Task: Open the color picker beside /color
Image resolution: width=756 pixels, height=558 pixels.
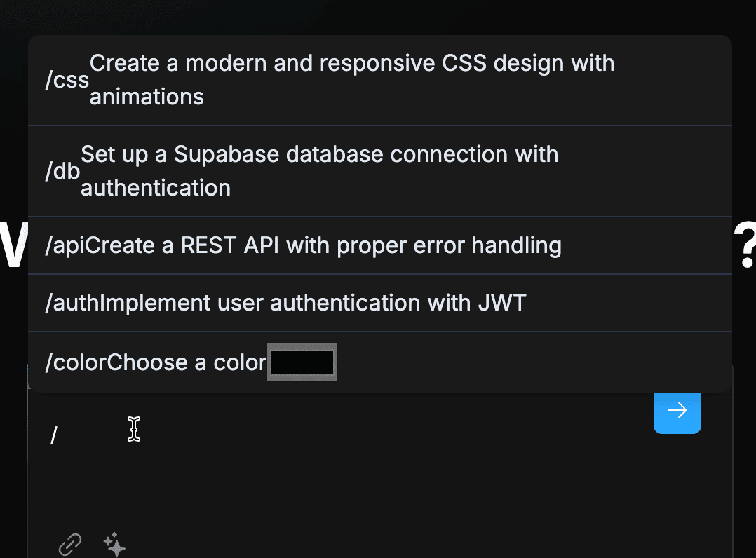Action: tap(302, 362)
